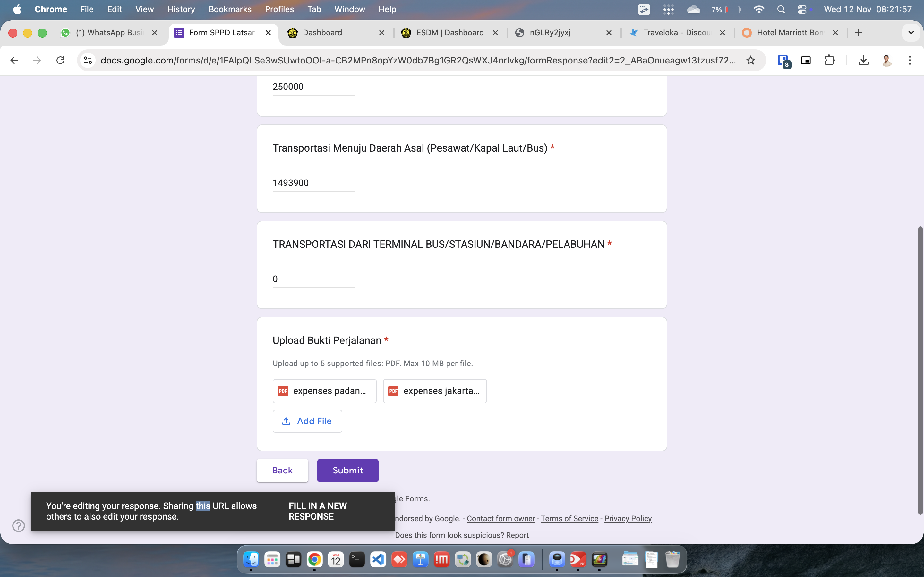Open the Downloads icon in toolbar
Screen dimensions: 924x577
point(863,60)
